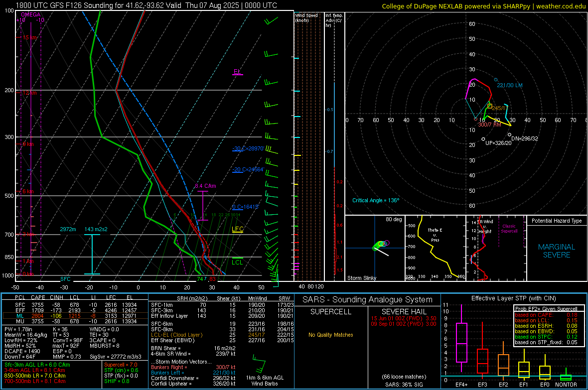Screen dimensions: 588x390
Task: Click the DN=296/32 hodograph label
Action: coord(525,138)
